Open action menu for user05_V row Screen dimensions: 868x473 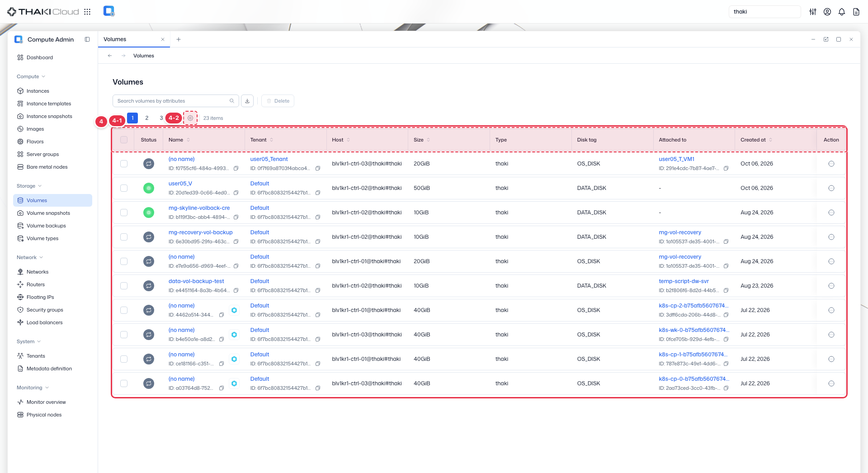[x=831, y=188]
